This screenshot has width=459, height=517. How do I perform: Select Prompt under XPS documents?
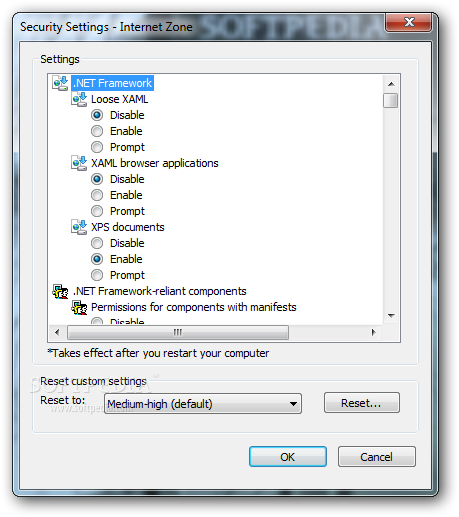tap(97, 275)
